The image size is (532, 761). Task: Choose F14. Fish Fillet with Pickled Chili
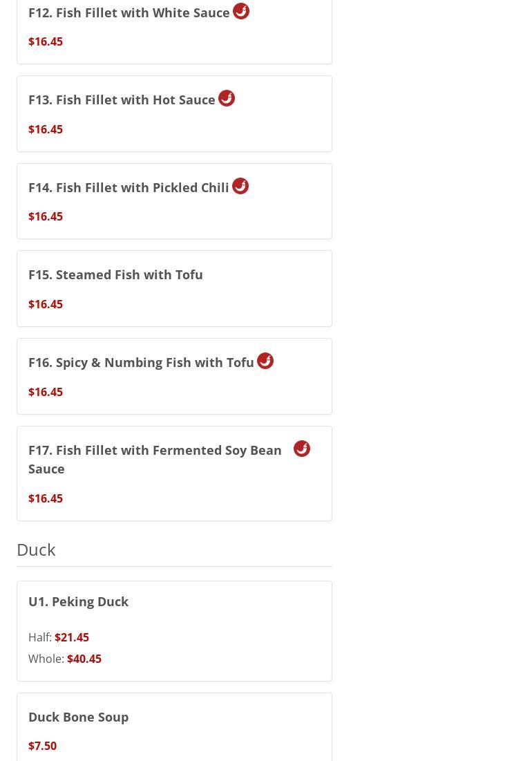174,201
